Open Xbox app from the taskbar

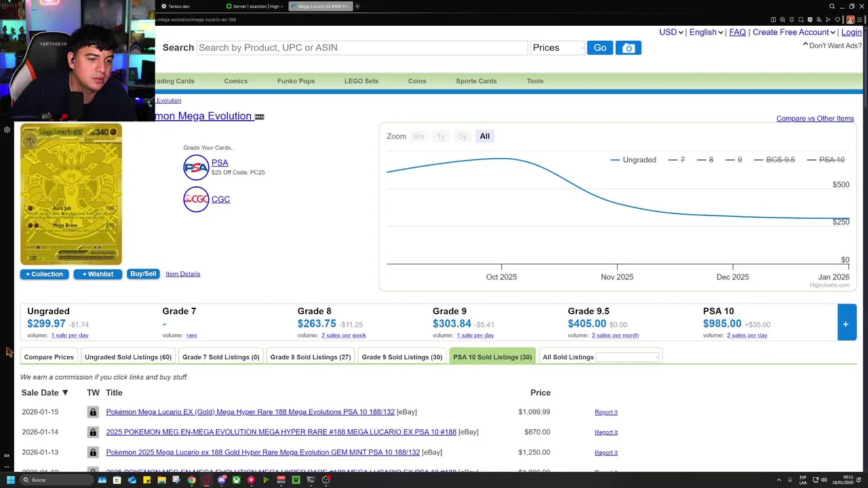point(237,480)
